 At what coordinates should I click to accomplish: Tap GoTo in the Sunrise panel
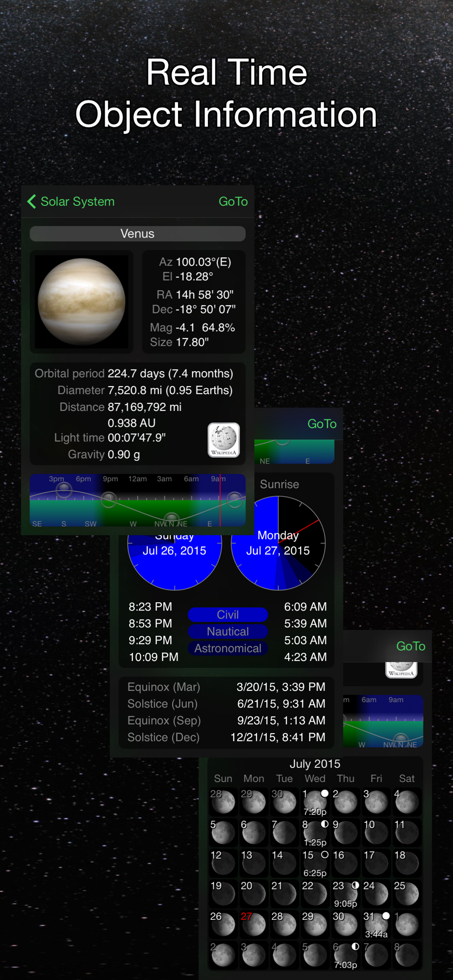322,424
